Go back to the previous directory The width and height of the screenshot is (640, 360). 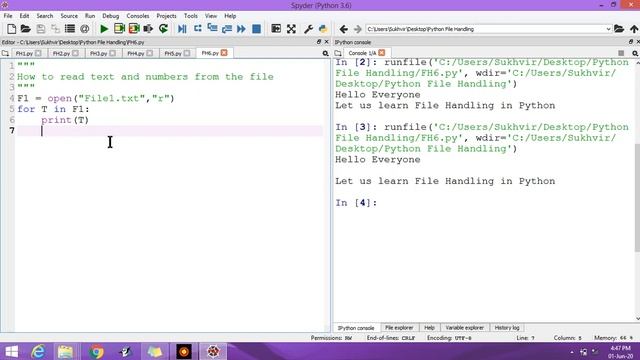(x=344, y=29)
